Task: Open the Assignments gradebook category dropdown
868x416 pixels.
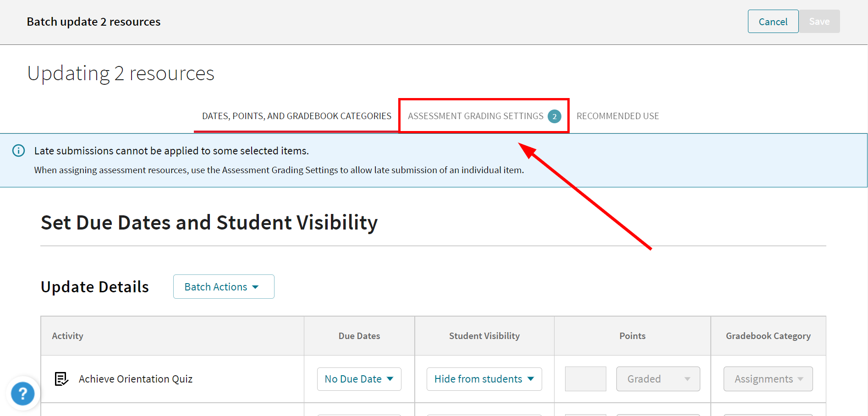Action: coord(768,379)
